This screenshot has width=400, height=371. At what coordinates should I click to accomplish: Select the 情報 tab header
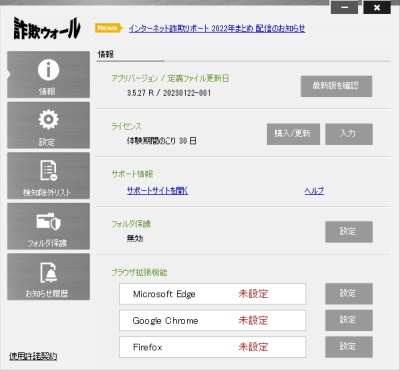point(106,54)
